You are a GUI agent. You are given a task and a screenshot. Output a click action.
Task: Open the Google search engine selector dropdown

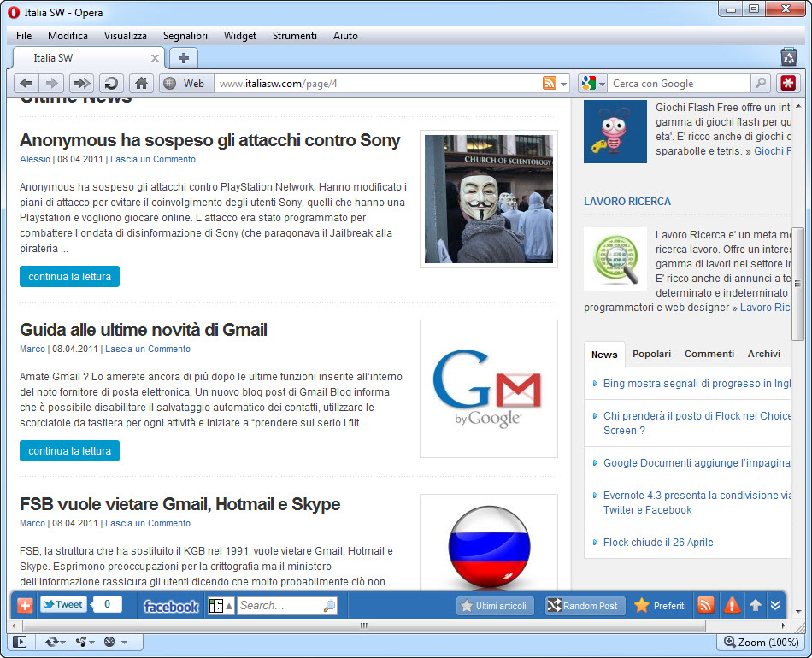point(592,83)
